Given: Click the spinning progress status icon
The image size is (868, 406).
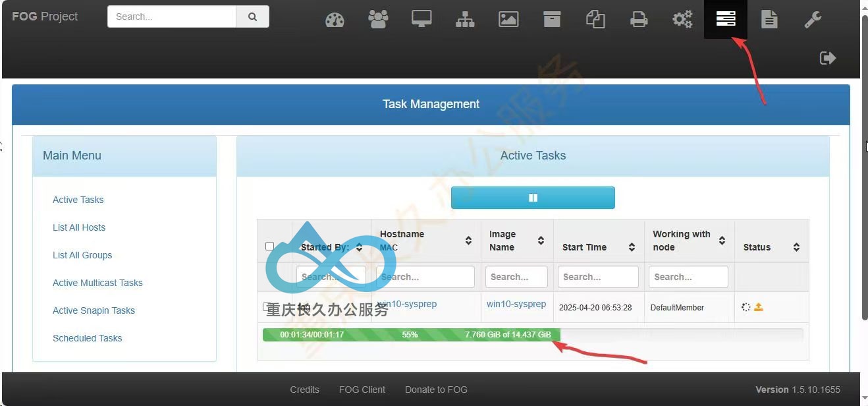Looking at the screenshot, I should point(746,307).
